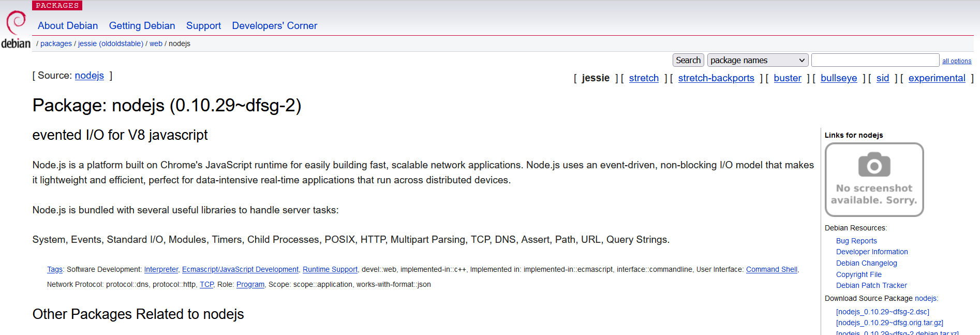The height and width of the screenshot is (335, 980).
Task: Open the all options search link
Action: [x=956, y=61]
